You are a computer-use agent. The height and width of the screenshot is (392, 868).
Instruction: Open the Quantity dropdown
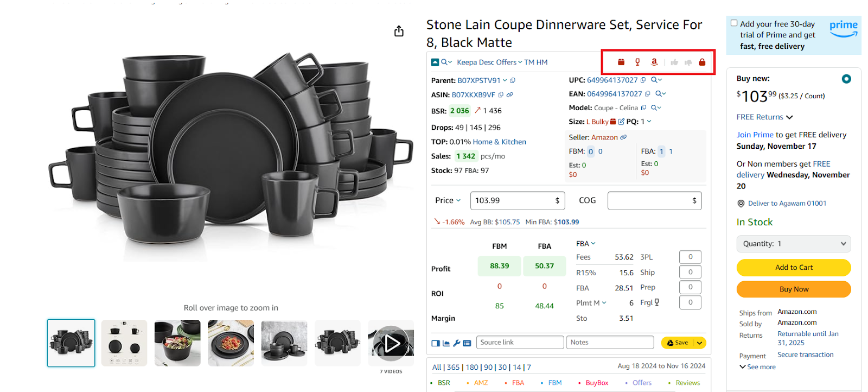pos(793,244)
